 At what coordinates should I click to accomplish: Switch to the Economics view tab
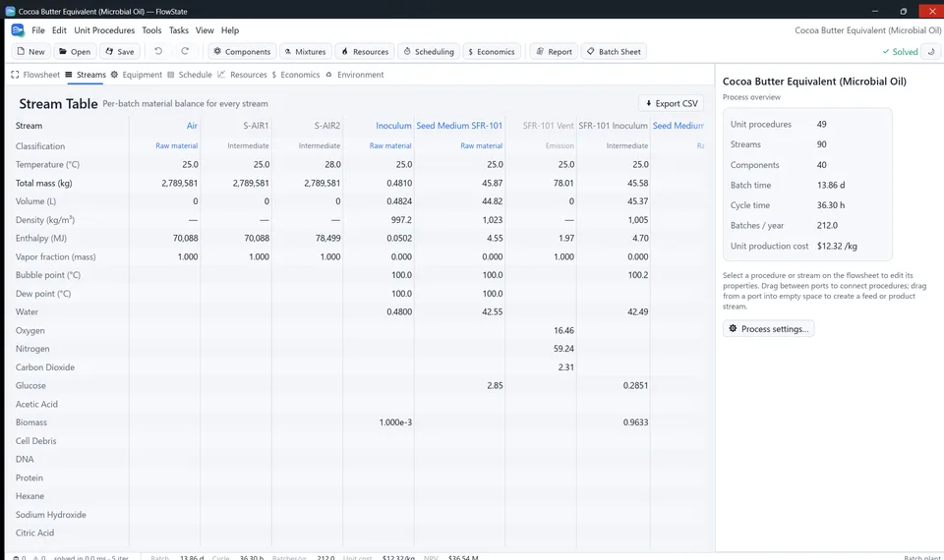(296, 75)
